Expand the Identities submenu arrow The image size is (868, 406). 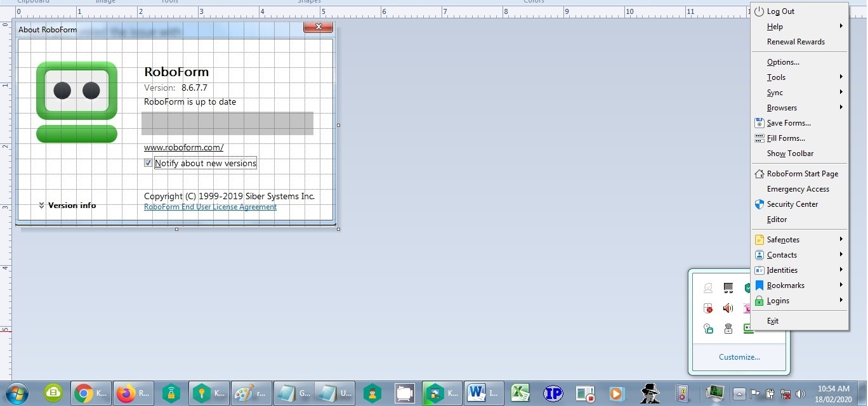click(841, 270)
